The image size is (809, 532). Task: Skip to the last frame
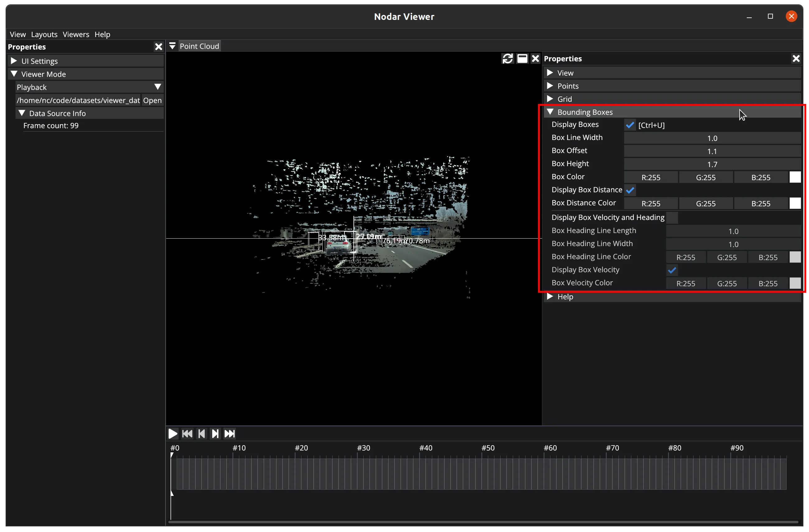[x=229, y=433]
